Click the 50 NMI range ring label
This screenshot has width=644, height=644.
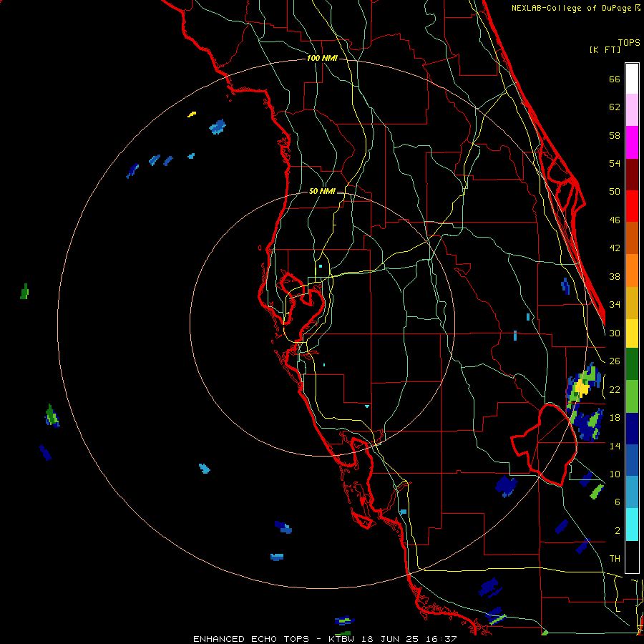tap(322, 191)
